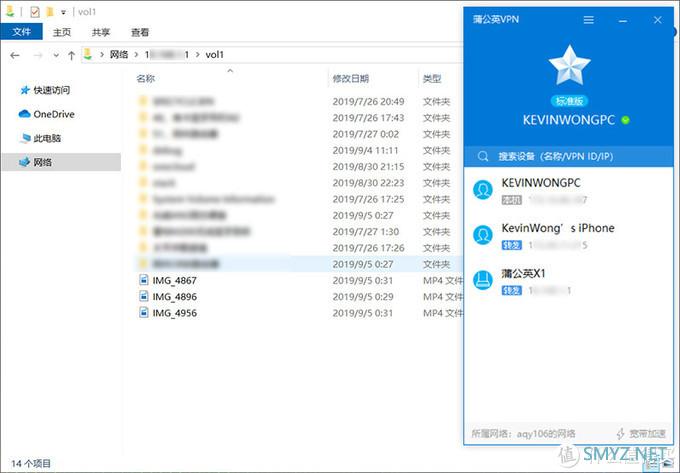Screen dimensions: 680x473
Task: Sort by 修改日期 column header
Action: click(350, 78)
